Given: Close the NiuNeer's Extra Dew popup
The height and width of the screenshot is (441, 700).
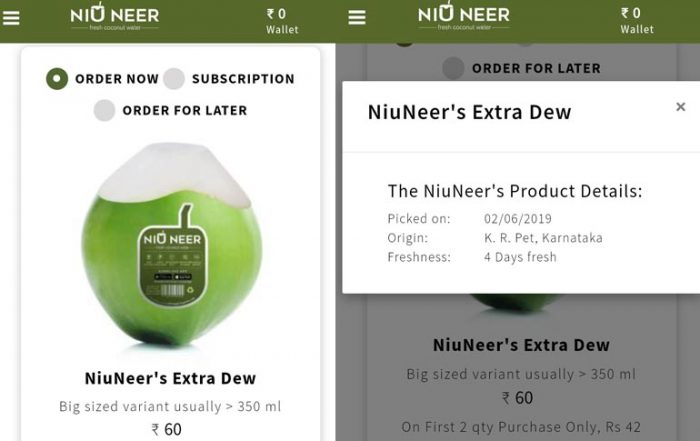Looking at the screenshot, I should (x=680, y=107).
